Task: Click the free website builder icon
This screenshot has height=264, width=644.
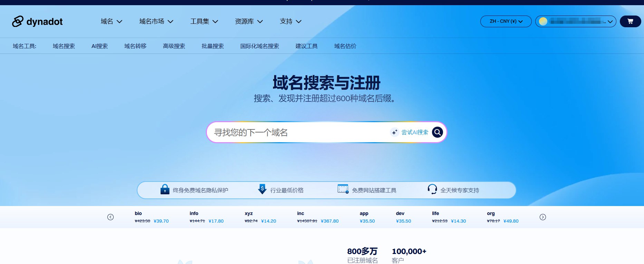Action: (x=343, y=189)
